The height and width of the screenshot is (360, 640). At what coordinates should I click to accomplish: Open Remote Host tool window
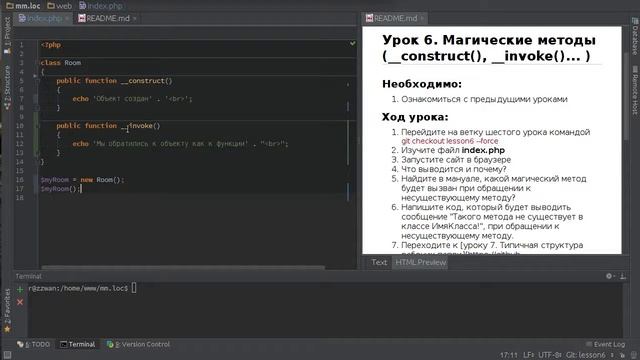point(635,90)
